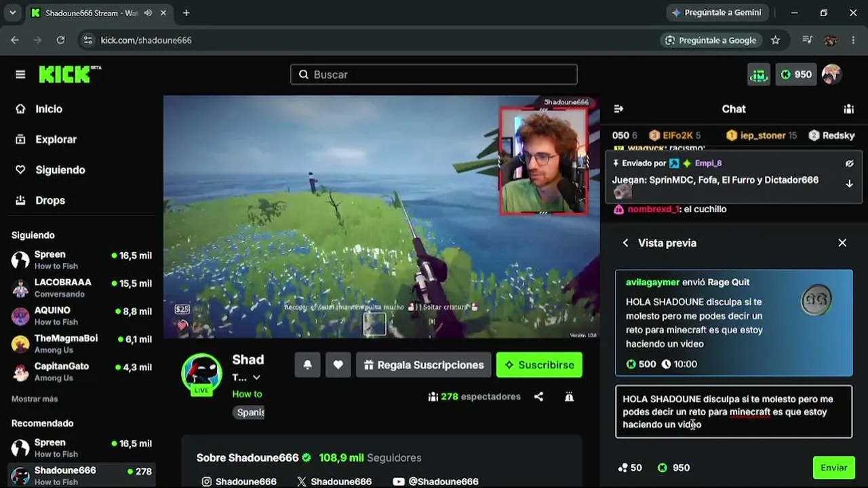Click the 278 espectadores viewer count
This screenshot has height=488, width=868.
[474, 396]
